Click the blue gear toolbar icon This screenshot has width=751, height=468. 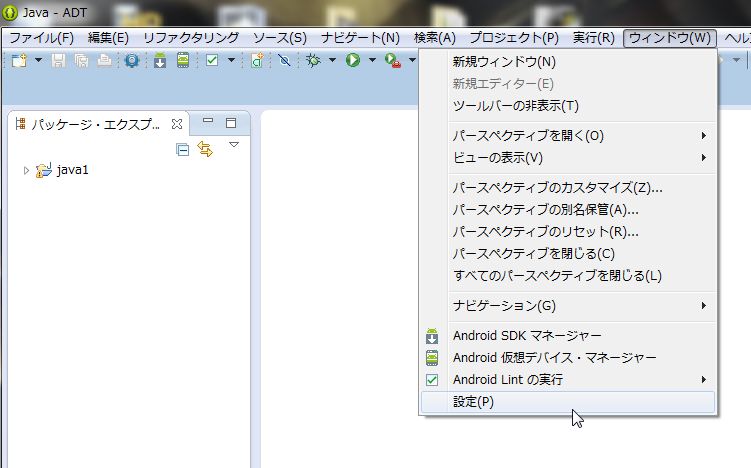131,60
